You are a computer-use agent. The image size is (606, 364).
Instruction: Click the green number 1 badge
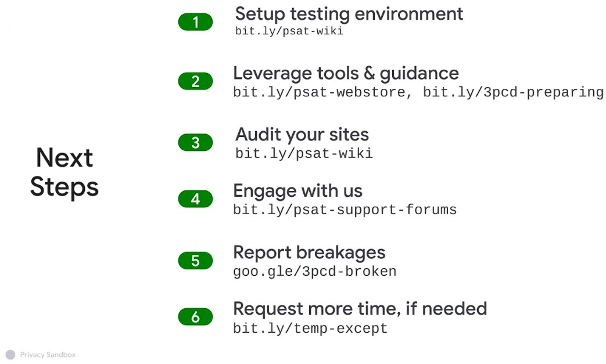click(195, 23)
